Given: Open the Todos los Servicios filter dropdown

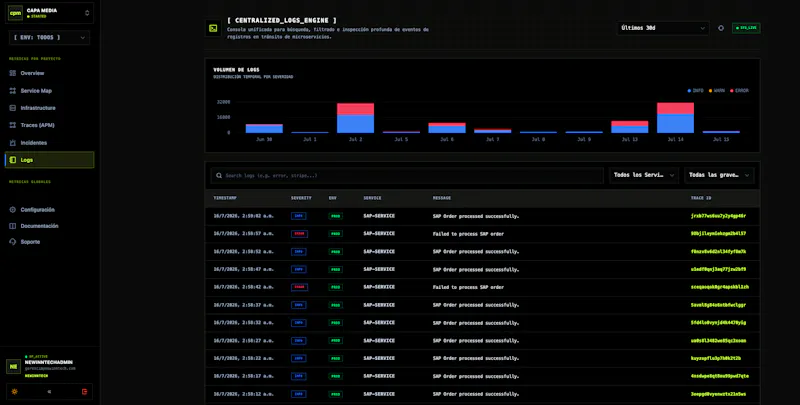Looking at the screenshot, I should coord(644,175).
